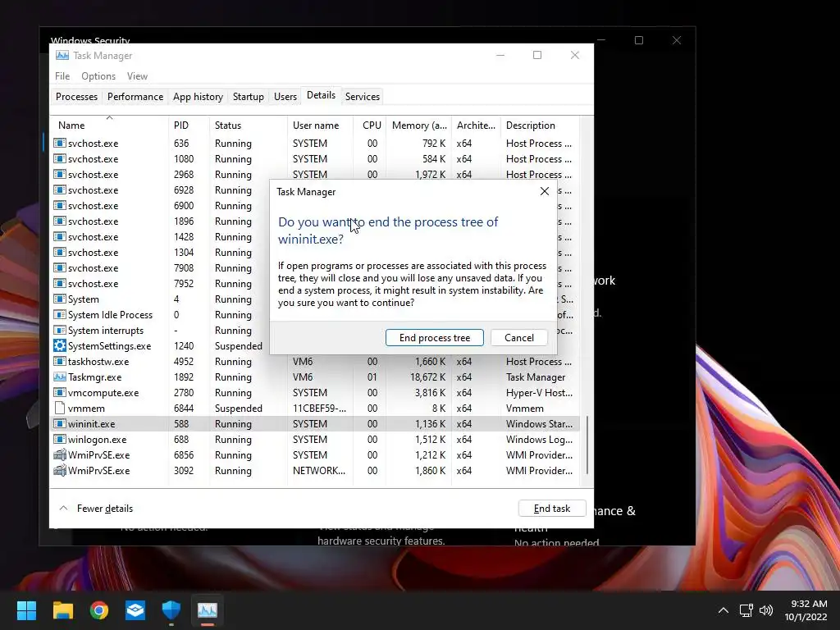840x630 pixels.
Task: Click the network status tray icon
Action: coord(746,609)
